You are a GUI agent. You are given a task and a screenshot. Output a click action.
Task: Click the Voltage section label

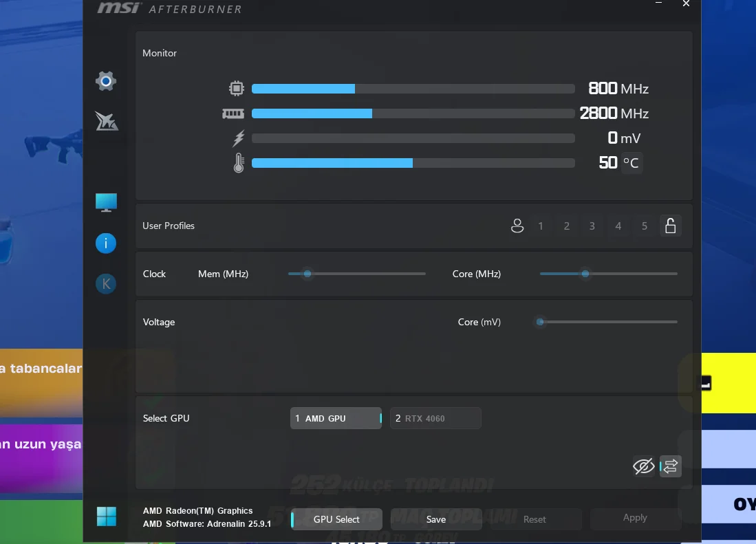(159, 322)
